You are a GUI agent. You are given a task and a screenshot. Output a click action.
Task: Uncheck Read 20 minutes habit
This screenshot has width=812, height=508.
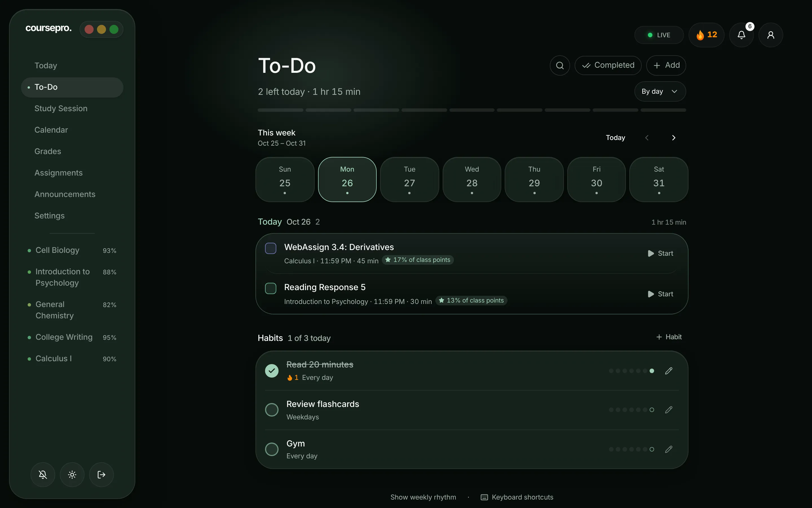(272, 371)
